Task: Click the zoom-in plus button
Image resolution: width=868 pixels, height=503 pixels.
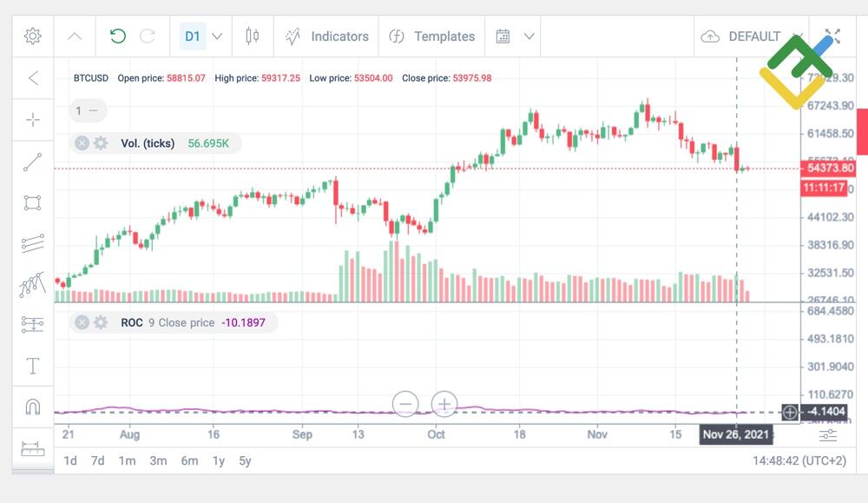Action: pyautogui.click(x=444, y=404)
